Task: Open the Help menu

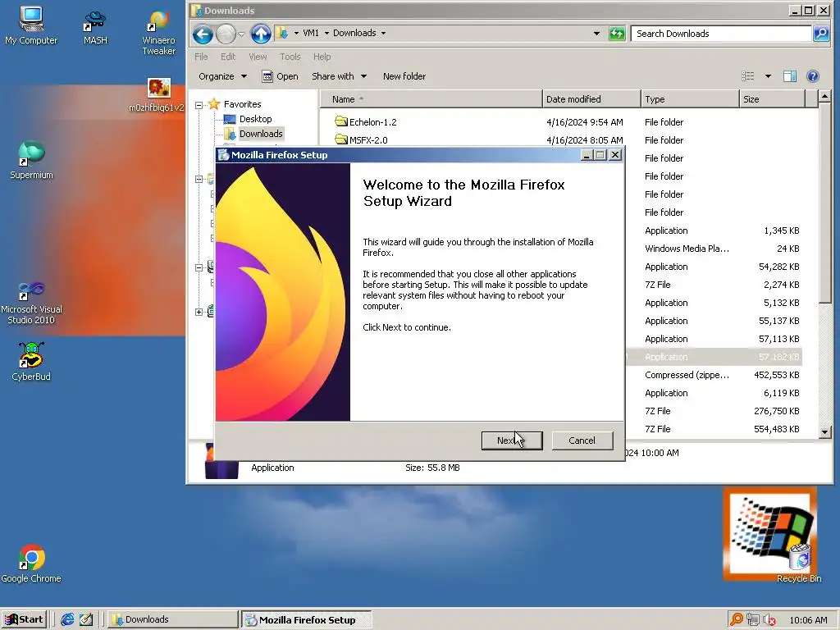Action: click(322, 57)
